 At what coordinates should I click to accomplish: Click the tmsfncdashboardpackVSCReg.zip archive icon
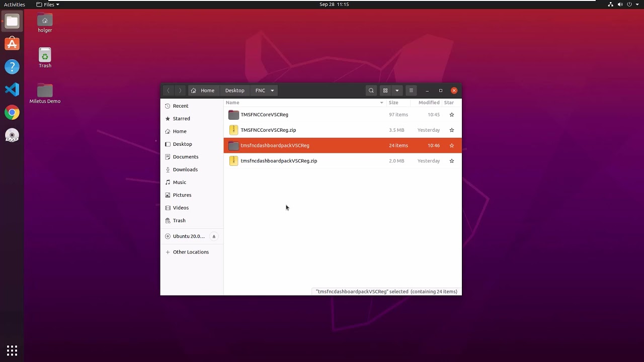click(233, 161)
